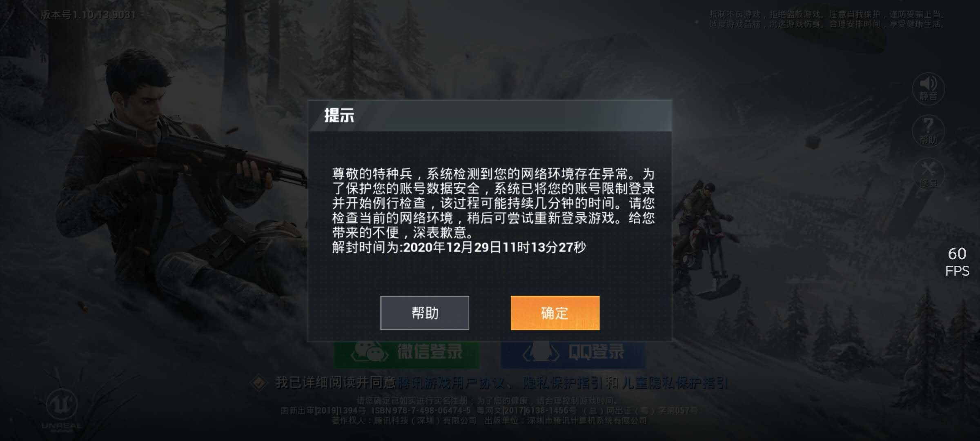Click the QQ登录 blue login button label

click(x=596, y=352)
